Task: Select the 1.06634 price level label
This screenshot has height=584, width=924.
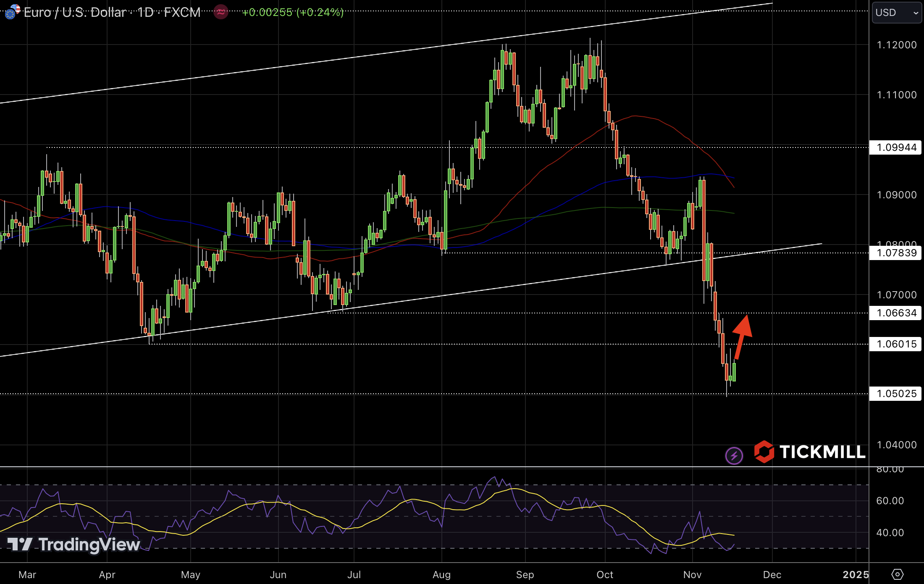Action: point(896,313)
